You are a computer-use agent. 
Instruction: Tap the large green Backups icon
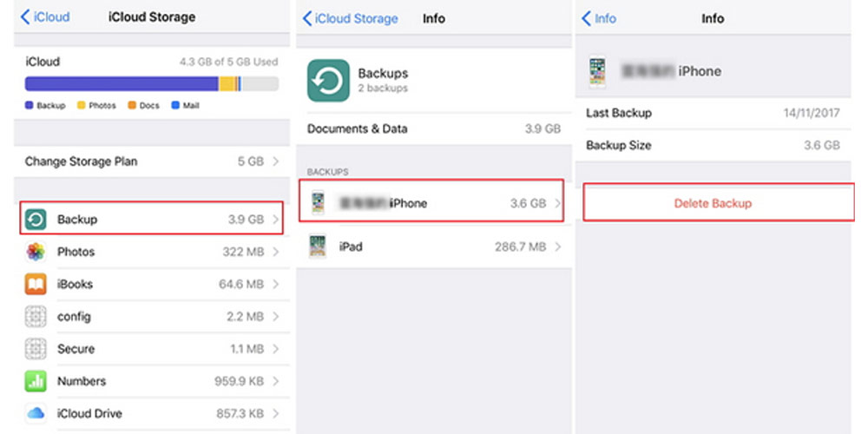[328, 81]
